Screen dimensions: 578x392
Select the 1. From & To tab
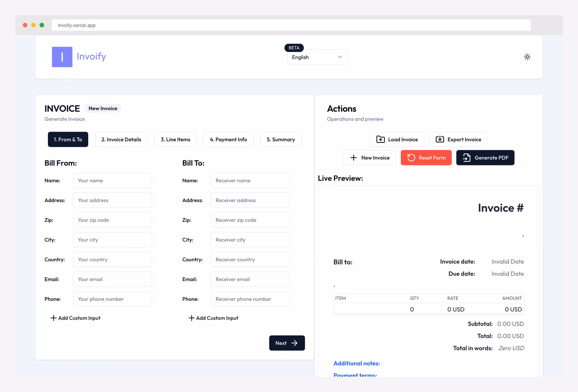[68, 139]
